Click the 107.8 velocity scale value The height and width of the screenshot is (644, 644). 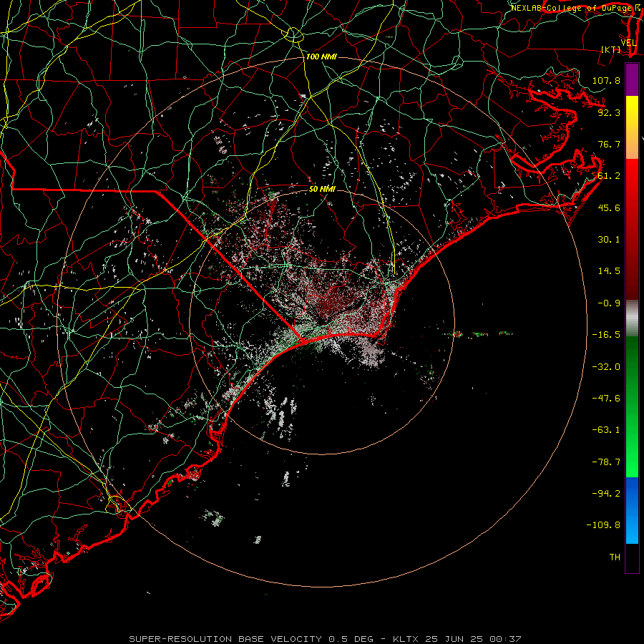[606, 80]
